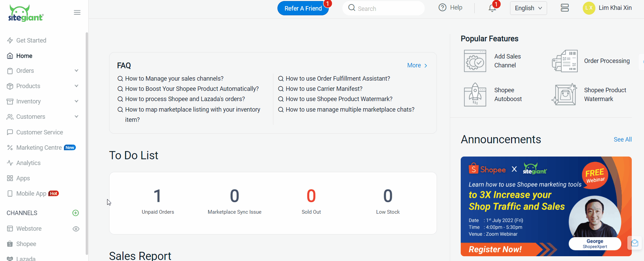Collapse sidebar with hamburger menu icon
This screenshot has height=261, width=644.
point(77,13)
